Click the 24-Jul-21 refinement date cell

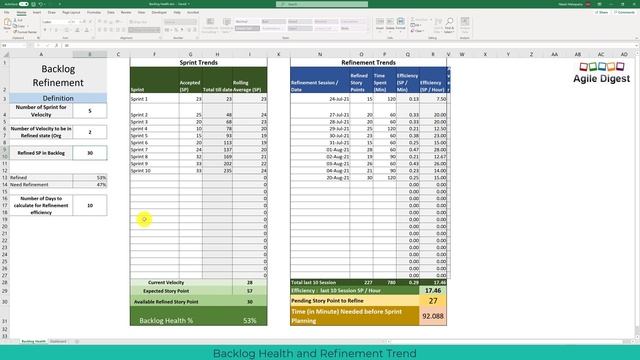tap(320, 99)
